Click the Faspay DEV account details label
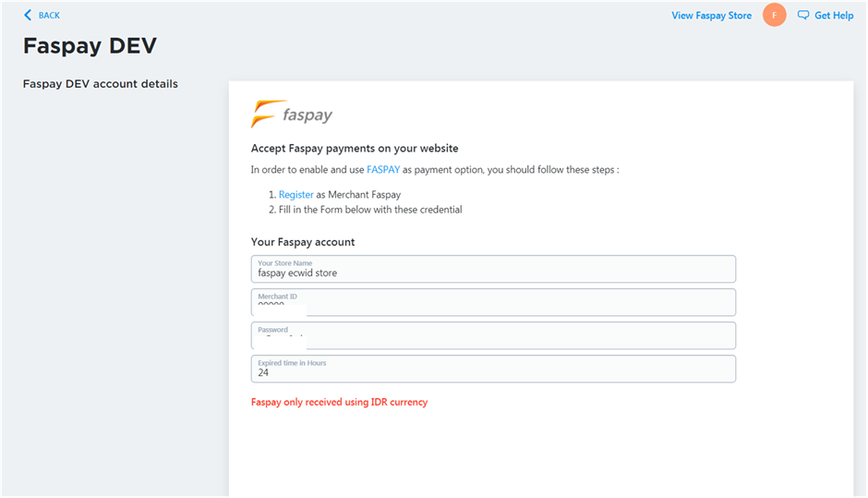Screen dimensions: 868x498 (100, 84)
